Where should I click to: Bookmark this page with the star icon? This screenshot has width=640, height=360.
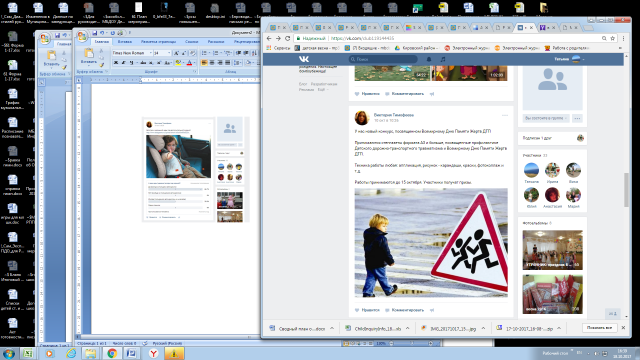[x=613, y=38]
